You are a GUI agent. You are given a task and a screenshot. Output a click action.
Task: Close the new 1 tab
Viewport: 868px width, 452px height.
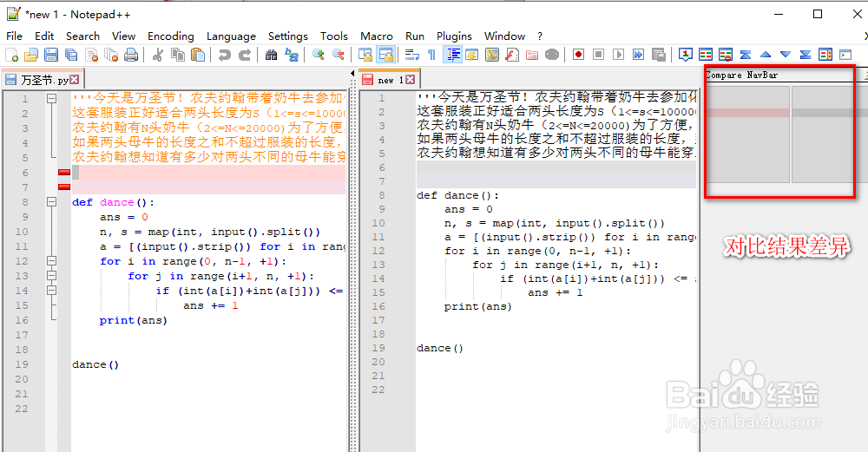pyautogui.click(x=411, y=80)
